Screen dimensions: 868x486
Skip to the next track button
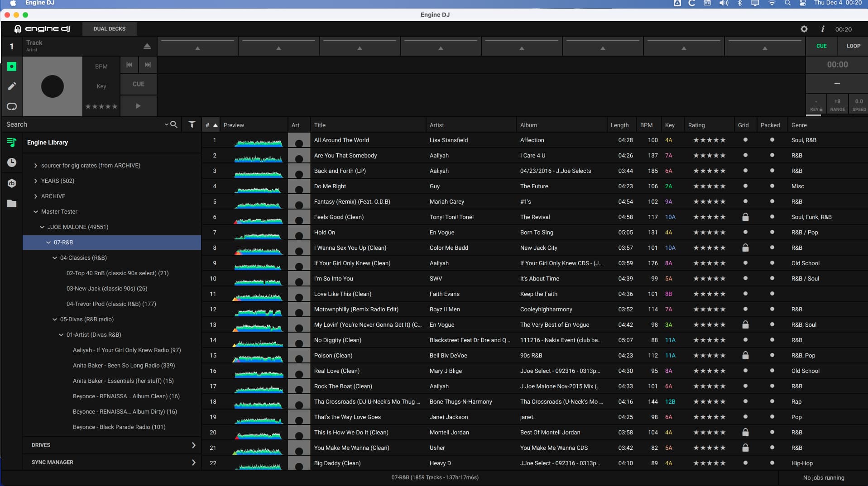tap(148, 65)
